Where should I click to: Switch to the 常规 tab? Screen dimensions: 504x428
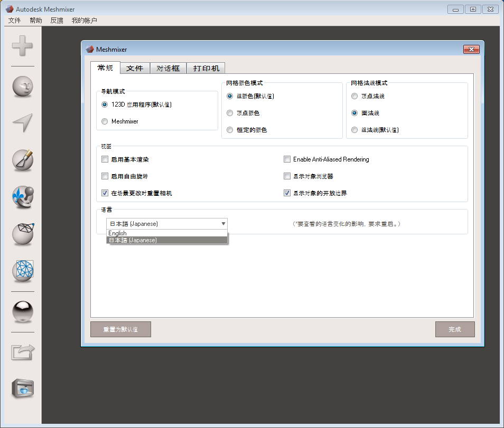point(105,68)
